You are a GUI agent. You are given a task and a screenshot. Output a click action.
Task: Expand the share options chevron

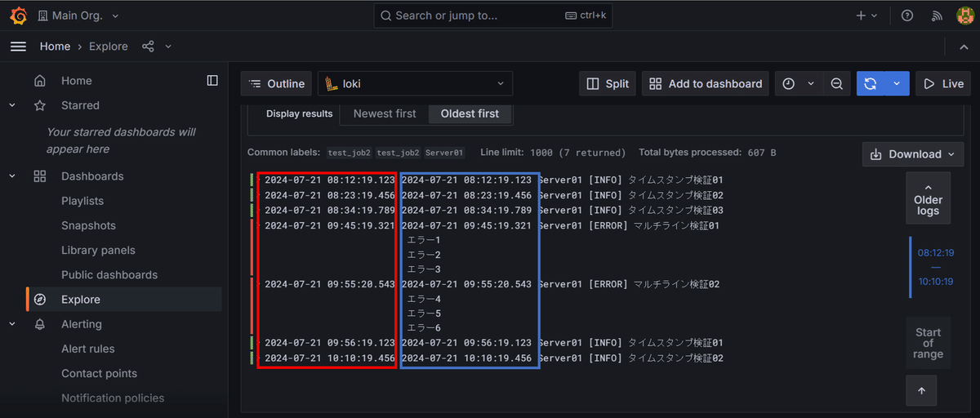tap(168, 47)
